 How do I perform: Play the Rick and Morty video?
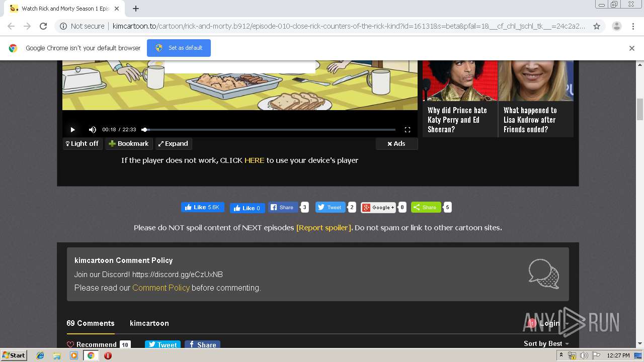(72, 130)
